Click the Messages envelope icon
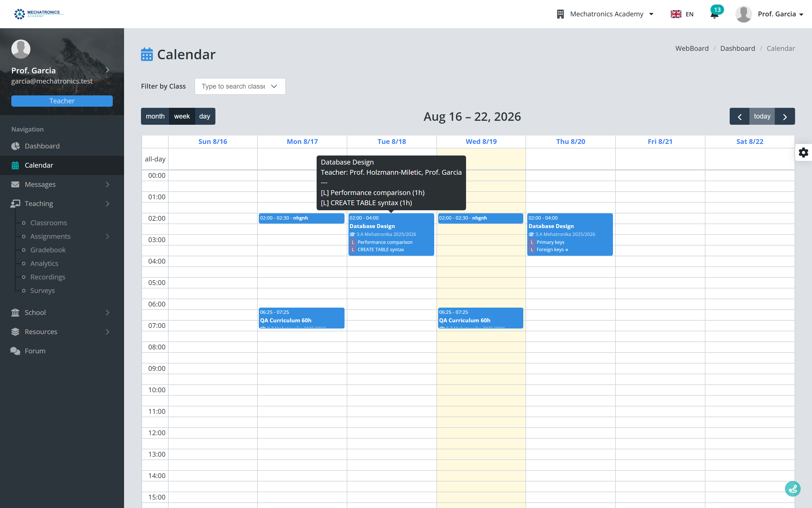This screenshot has width=812, height=508. 16,185
